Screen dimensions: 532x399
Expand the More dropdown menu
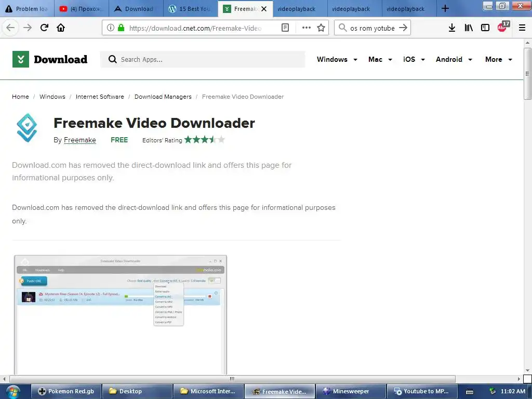[499, 59]
